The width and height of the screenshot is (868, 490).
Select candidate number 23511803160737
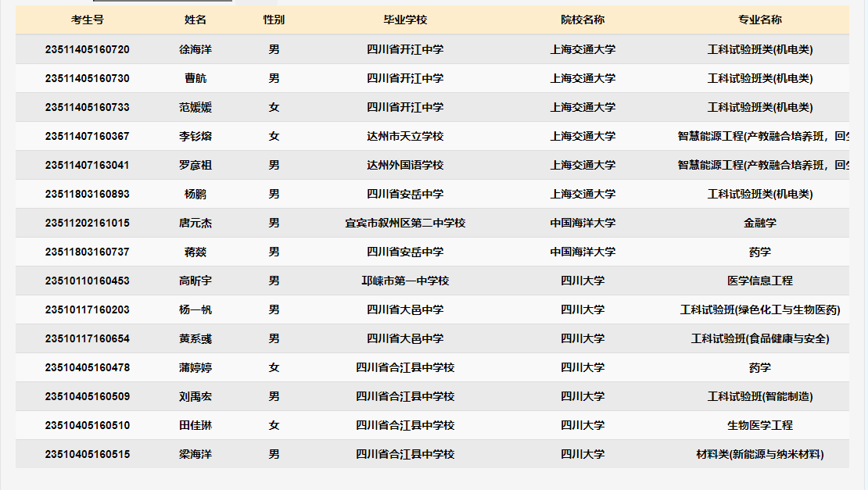click(88, 252)
